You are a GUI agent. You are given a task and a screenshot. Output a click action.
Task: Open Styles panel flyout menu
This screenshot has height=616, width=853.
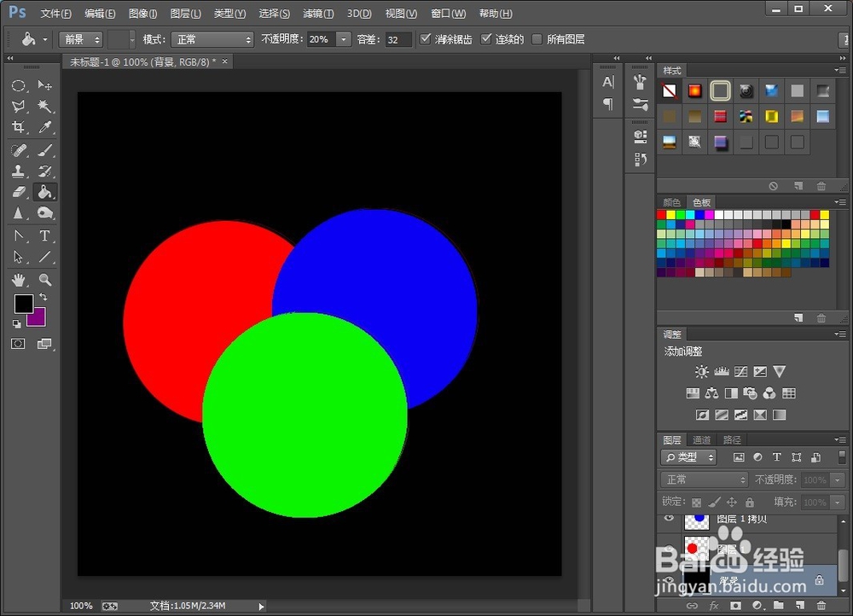(840, 70)
